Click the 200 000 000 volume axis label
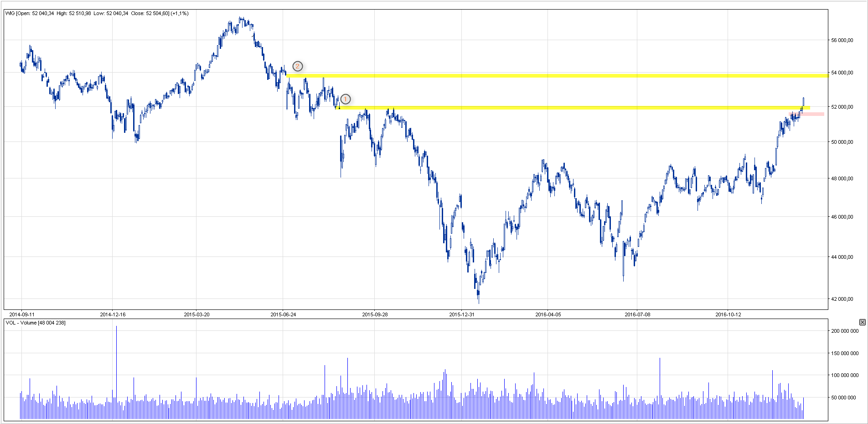 click(845, 331)
